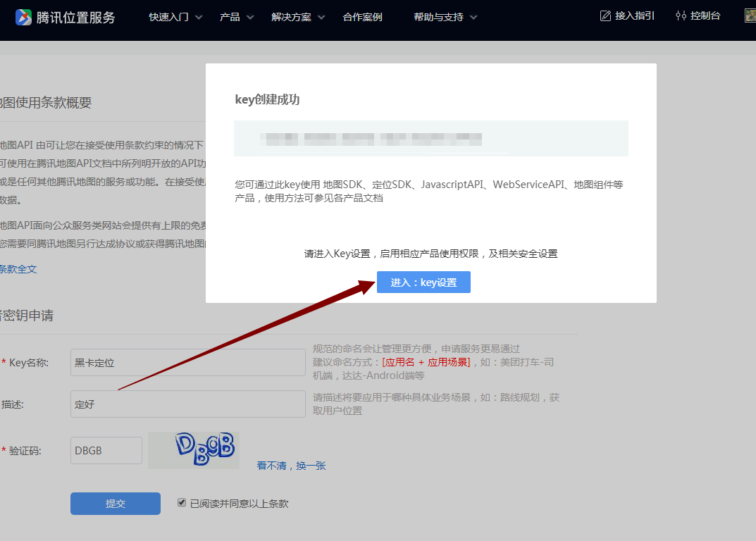Open the 帮助与支持 dropdown menu
756x541 pixels.
coord(445,17)
